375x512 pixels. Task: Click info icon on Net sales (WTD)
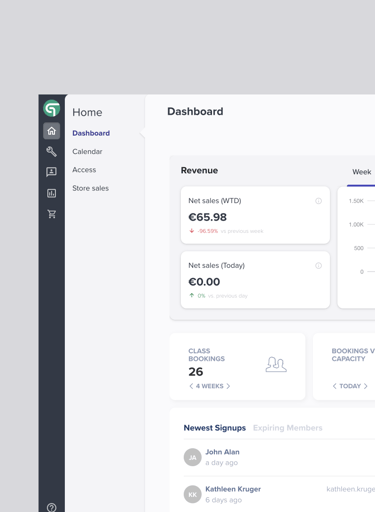coord(318,201)
